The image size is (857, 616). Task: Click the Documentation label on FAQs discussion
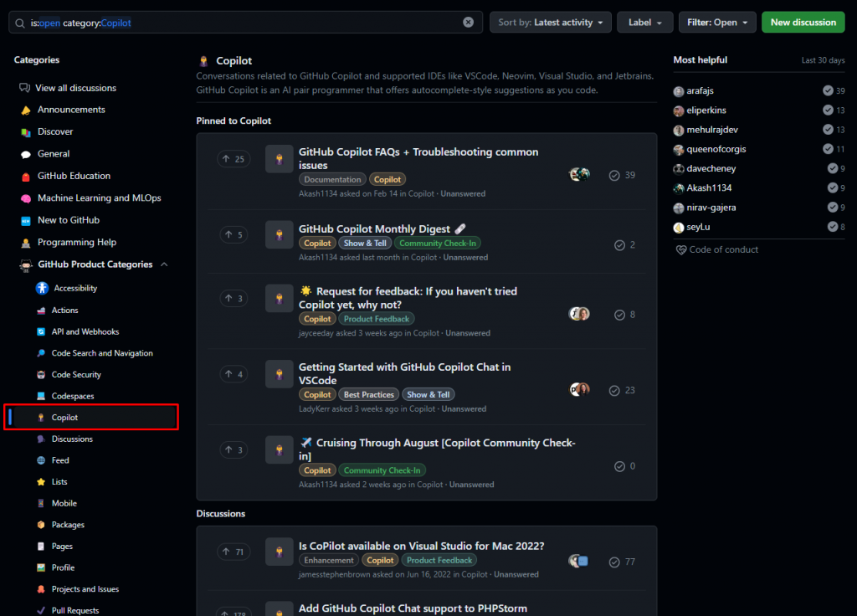[x=332, y=179]
